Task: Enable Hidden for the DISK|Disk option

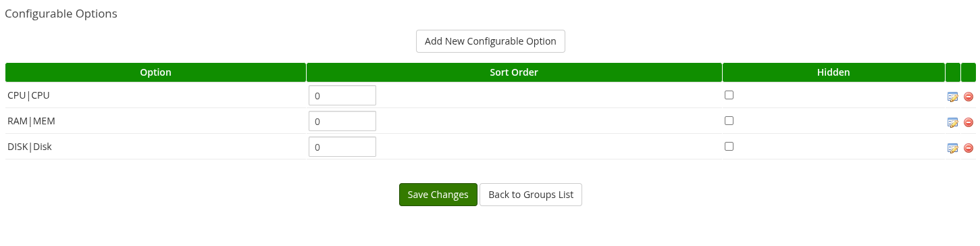Action: click(x=729, y=147)
